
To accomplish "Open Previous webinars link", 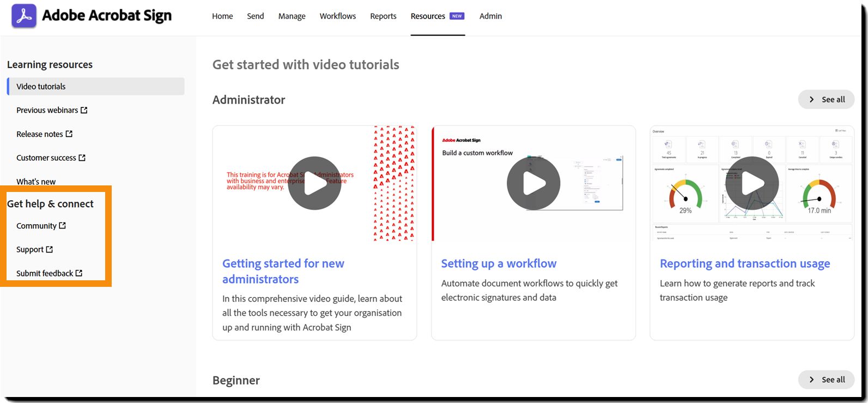I will [x=47, y=110].
